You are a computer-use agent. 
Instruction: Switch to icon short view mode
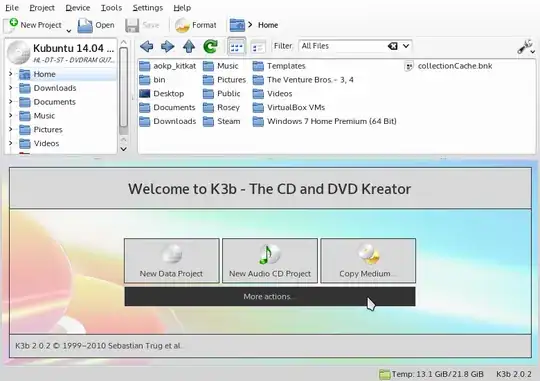237,47
